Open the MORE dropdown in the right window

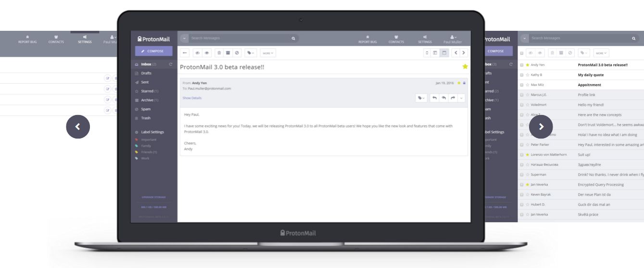[x=601, y=53]
